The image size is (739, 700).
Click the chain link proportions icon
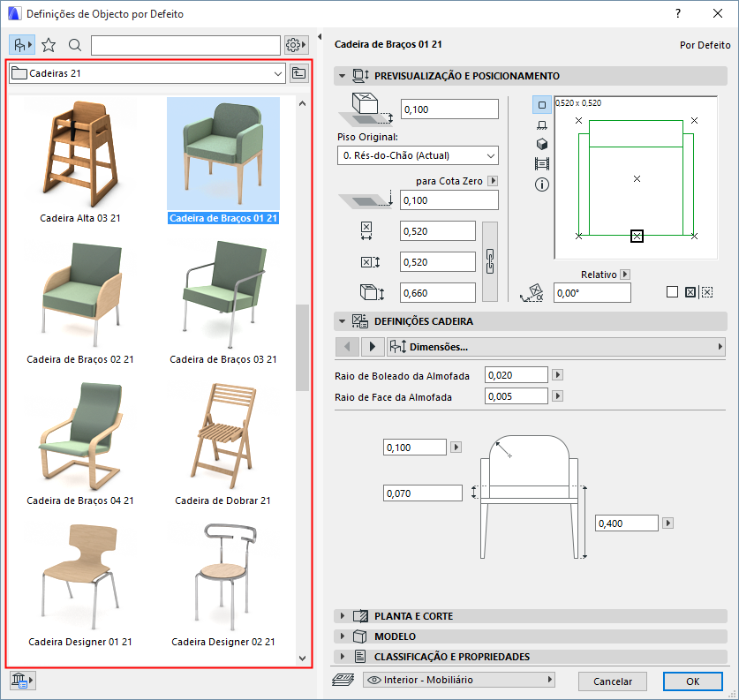coord(492,261)
